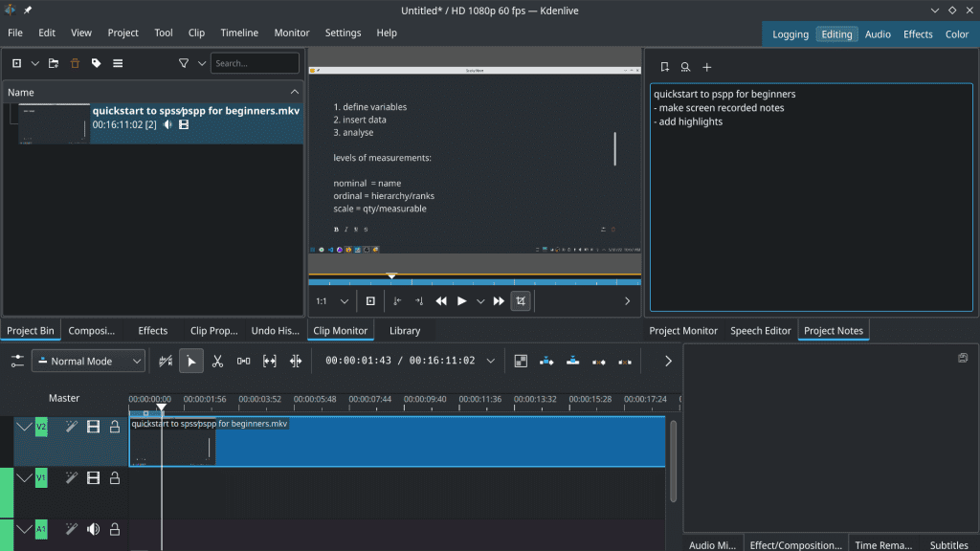Viewport: 980px width, 551px height.
Task: Add a note with the plus button
Action: pyautogui.click(x=707, y=67)
